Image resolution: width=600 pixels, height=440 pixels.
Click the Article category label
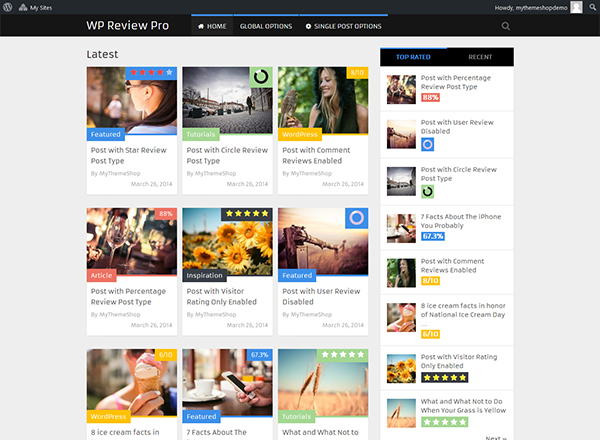click(x=101, y=275)
